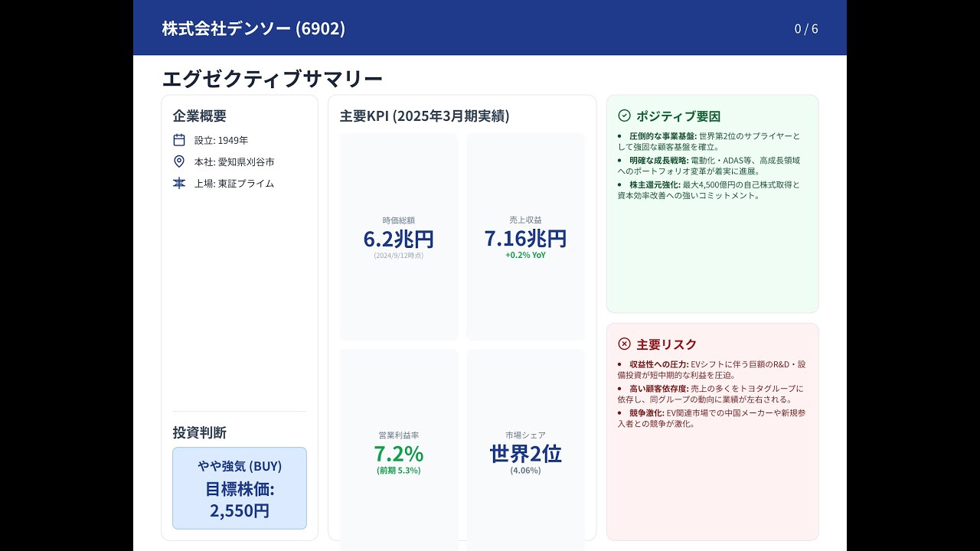Select the 営業利益率 7.2% KPI value

(398, 454)
